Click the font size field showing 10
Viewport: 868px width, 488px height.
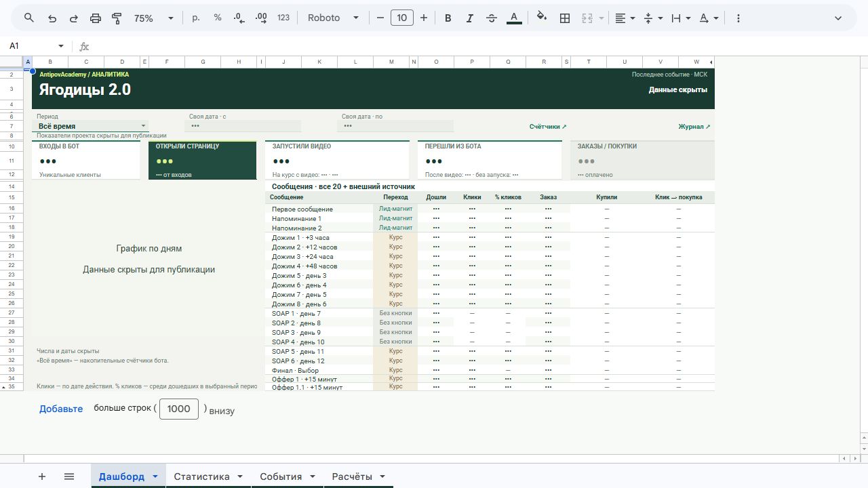click(x=402, y=18)
